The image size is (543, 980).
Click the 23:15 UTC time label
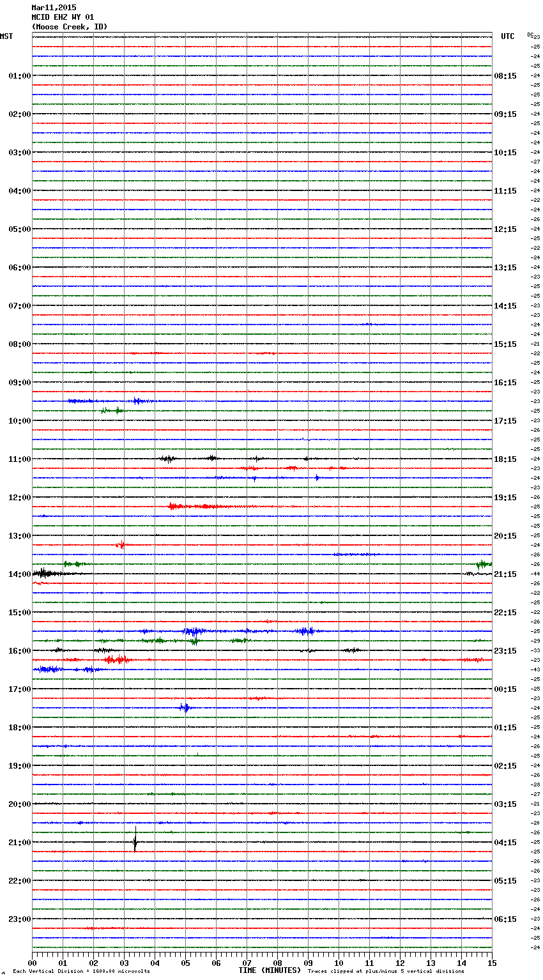[505, 651]
